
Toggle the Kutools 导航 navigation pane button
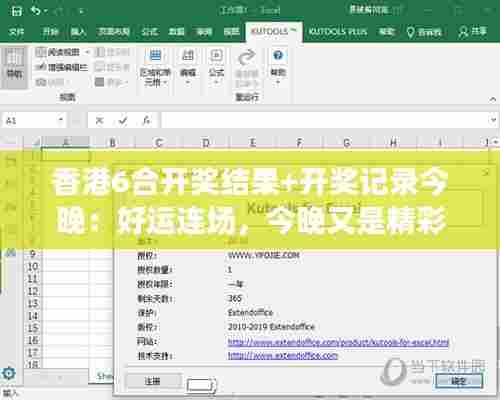[14, 67]
